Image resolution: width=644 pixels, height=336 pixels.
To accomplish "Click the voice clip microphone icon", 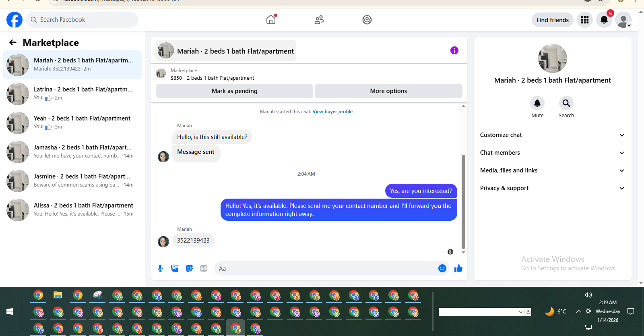I will tap(160, 268).
